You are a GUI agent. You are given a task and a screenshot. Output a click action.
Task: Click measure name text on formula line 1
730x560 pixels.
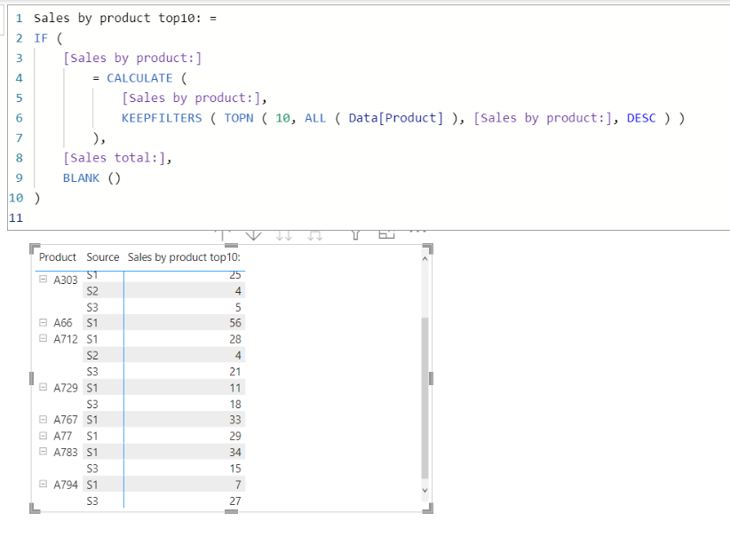(117, 18)
